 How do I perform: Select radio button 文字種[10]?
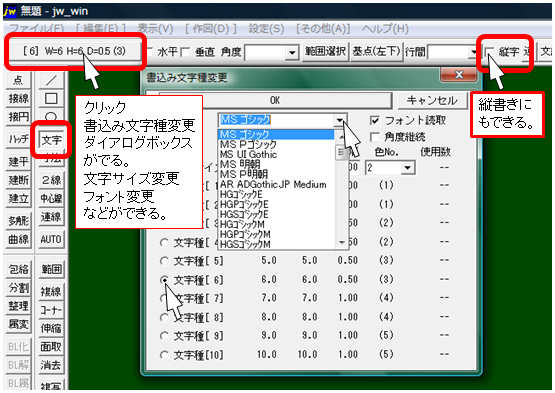[164, 354]
